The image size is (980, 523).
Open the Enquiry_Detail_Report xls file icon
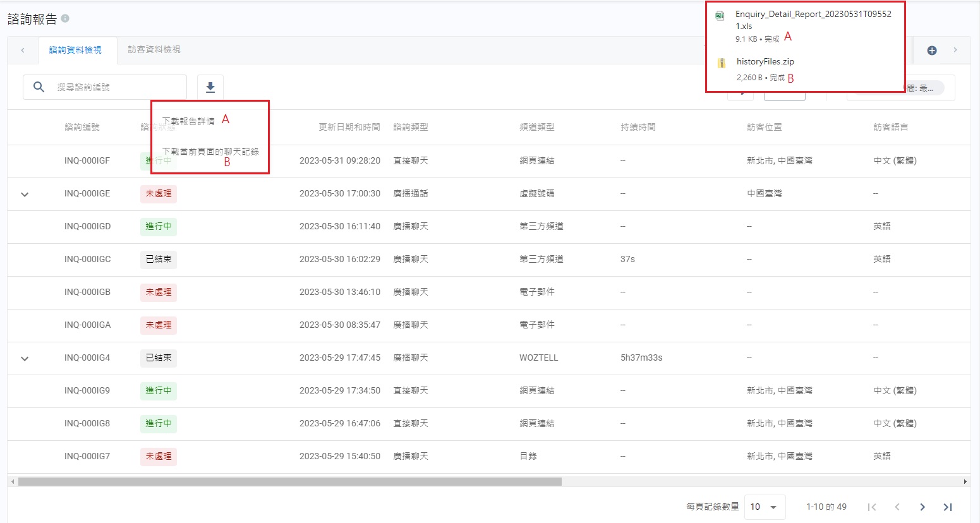click(720, 16)
